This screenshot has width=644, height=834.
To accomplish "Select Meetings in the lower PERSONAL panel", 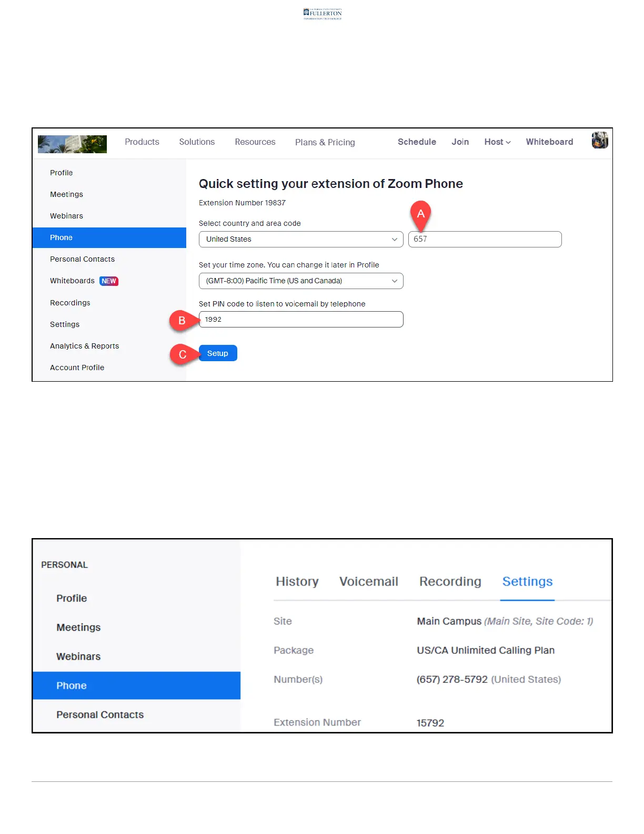I will (78, 628).
